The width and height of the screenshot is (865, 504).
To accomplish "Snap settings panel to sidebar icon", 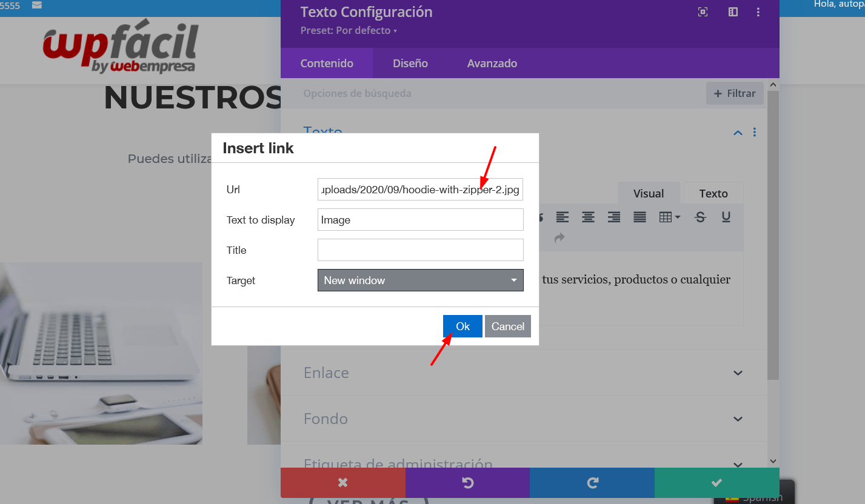I will coord(733,12).
